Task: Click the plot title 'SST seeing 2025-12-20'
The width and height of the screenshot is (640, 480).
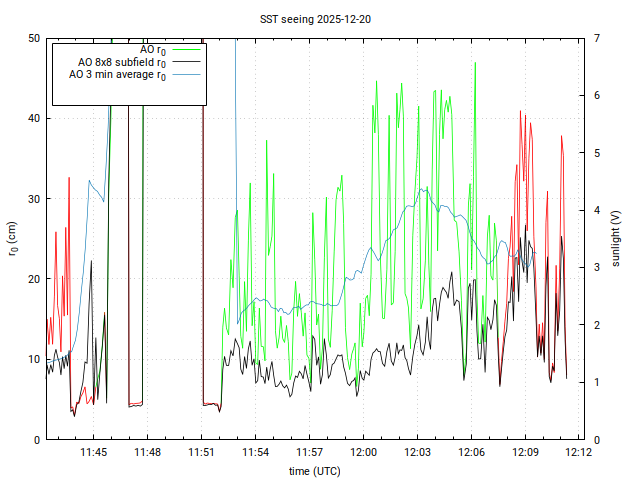Action: point(316,19)
